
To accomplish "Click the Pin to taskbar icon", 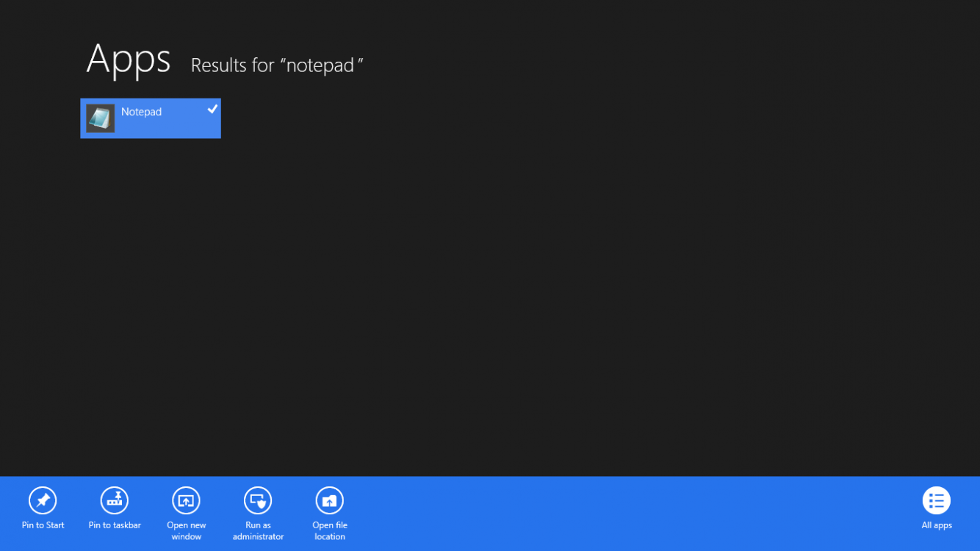I will 115,500.
